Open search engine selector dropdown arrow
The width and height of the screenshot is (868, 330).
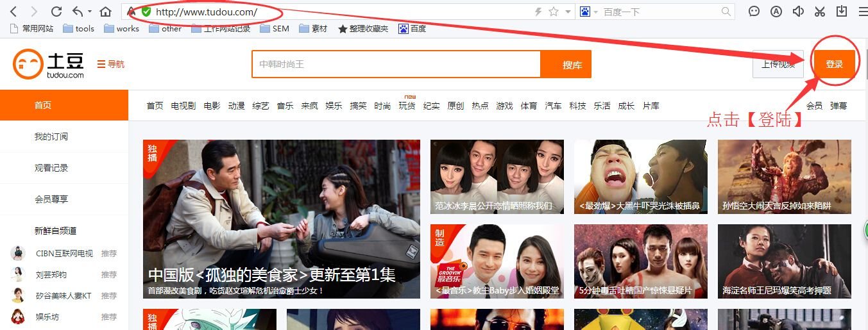coord(596,12)
